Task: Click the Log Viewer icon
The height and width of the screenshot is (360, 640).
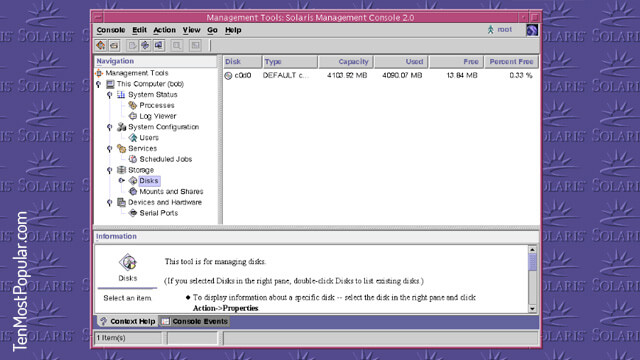Action: click(x=133, y=116)
